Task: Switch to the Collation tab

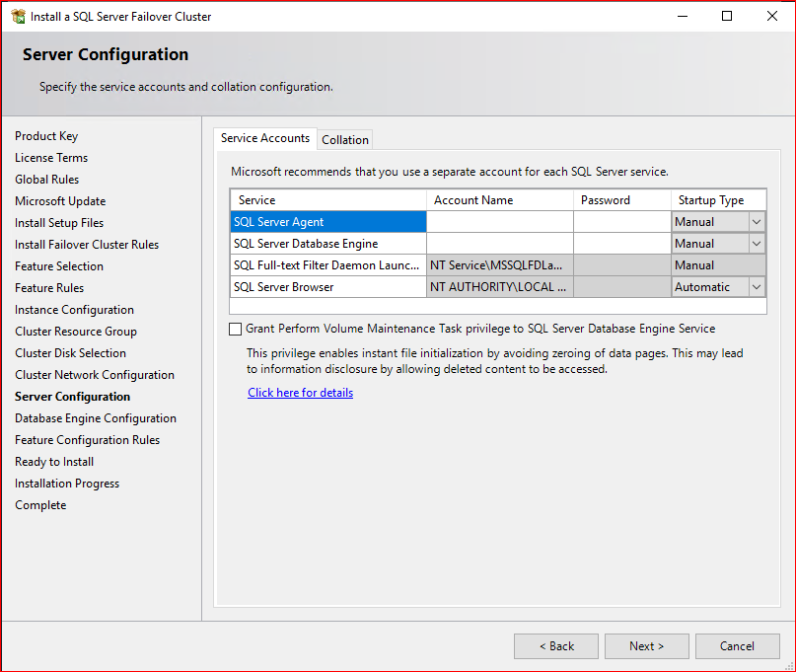Action: (x=345, y=140)
